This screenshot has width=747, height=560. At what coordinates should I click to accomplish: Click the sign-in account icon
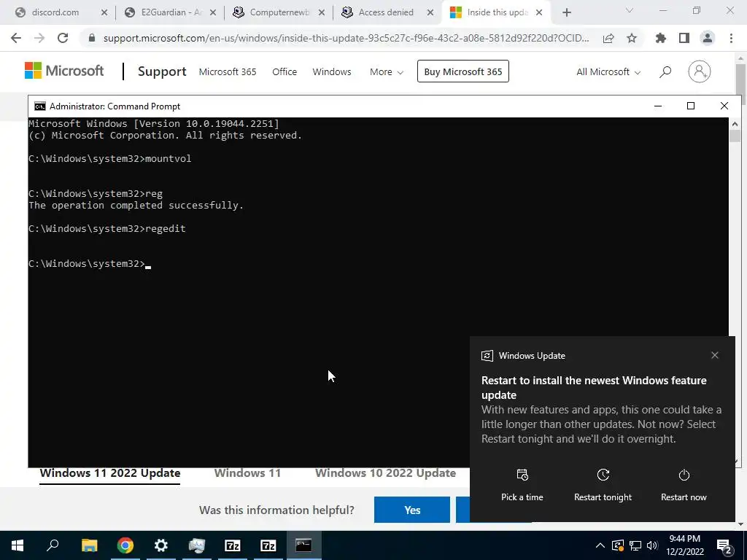click(700, 71)
